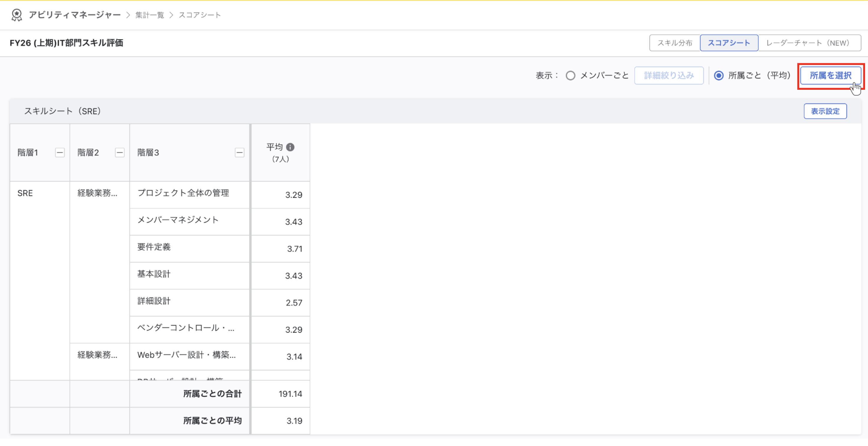The image size is (868, 446).
Task: Click the プロジェクト全体の管理 row label
Action: click(x=183, y=193)
